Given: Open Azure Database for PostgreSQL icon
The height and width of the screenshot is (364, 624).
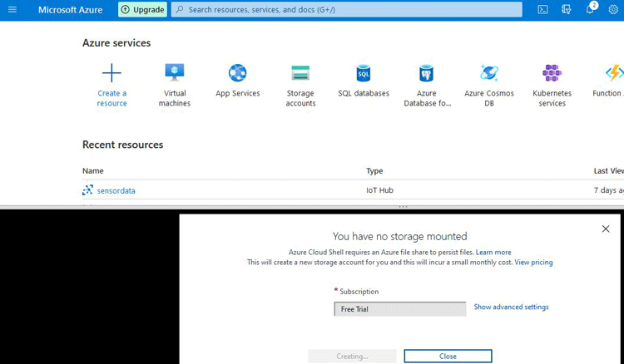Looking at the screenshot, I should [426, 73].
